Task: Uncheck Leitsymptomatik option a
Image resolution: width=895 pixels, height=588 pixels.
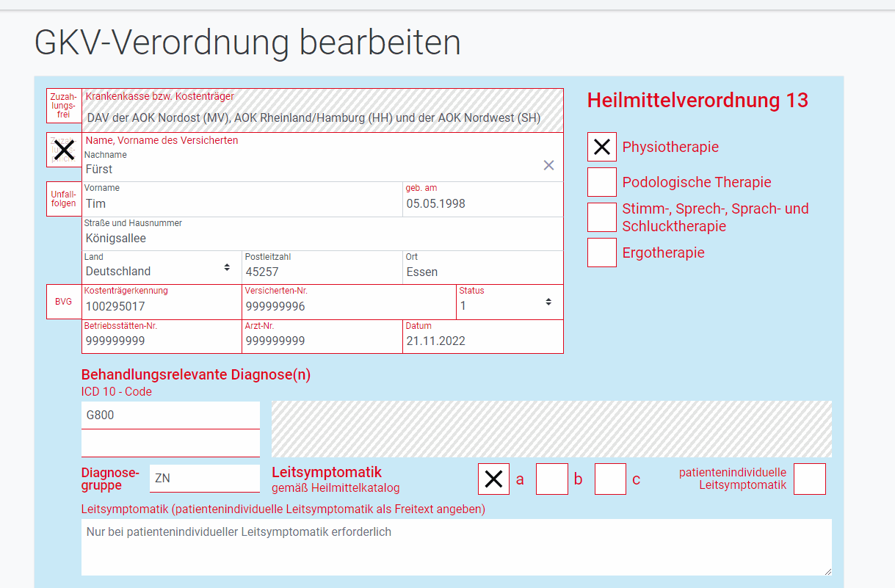Action: 493,479
